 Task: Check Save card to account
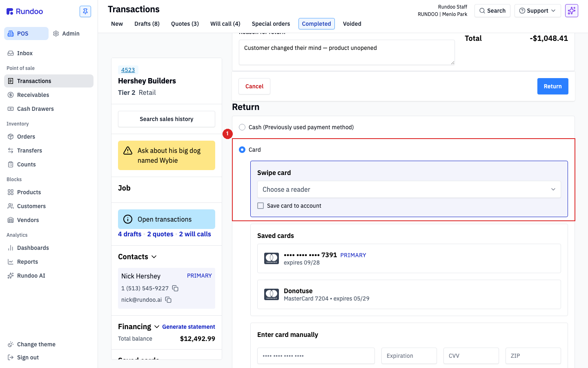[x=261, y=206]
